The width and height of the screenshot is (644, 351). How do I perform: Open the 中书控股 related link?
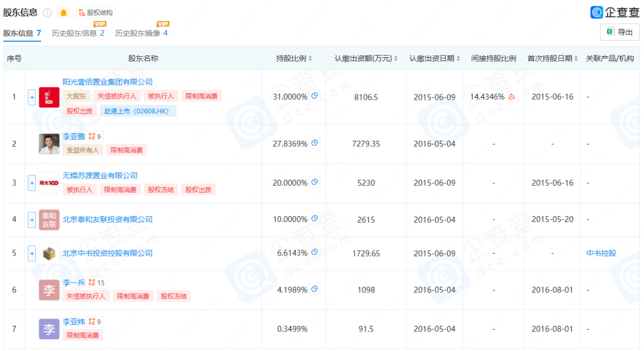click(601, 253)
